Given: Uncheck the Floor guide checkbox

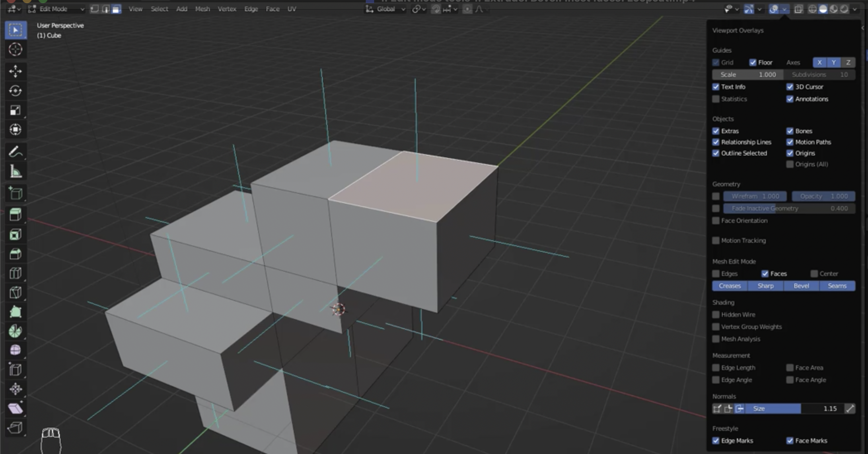Looking at the screenshot, I should click(753, 62).
